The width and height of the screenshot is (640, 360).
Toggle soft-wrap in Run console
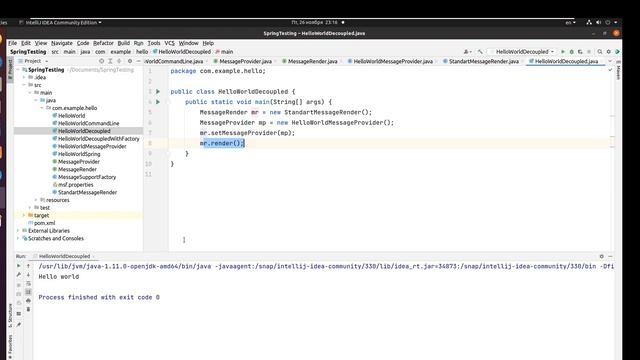coord(28,283)
